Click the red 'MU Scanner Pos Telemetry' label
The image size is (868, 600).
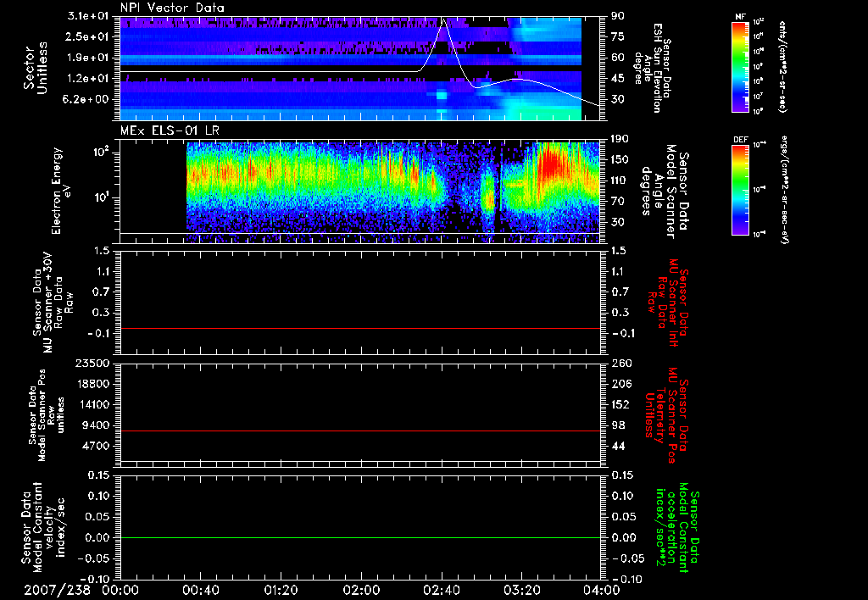pos(666,414)
